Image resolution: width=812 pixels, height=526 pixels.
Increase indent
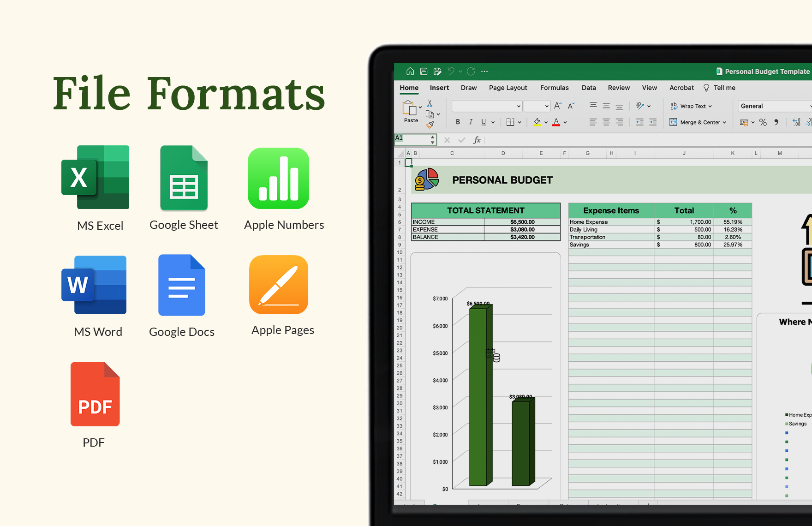coord(653,122)
